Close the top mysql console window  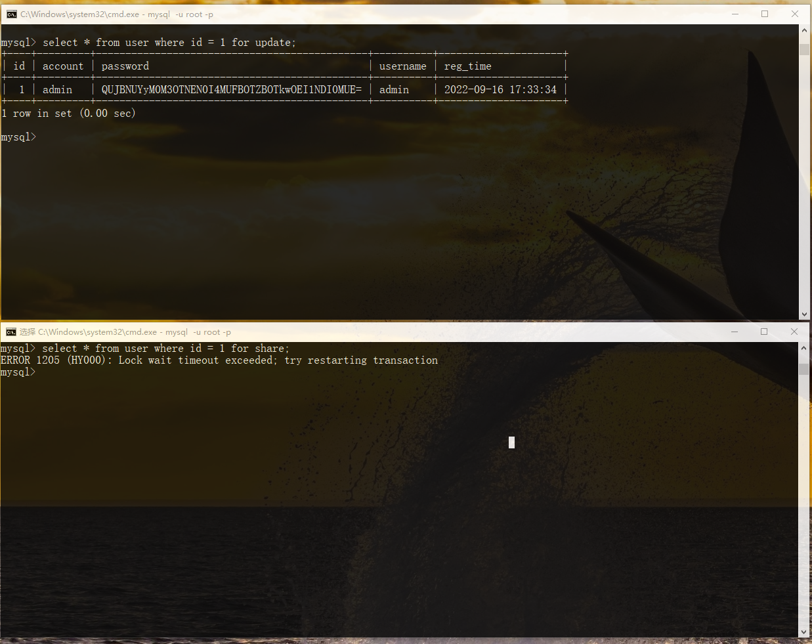pyautogui.click(x=795, y=14)
